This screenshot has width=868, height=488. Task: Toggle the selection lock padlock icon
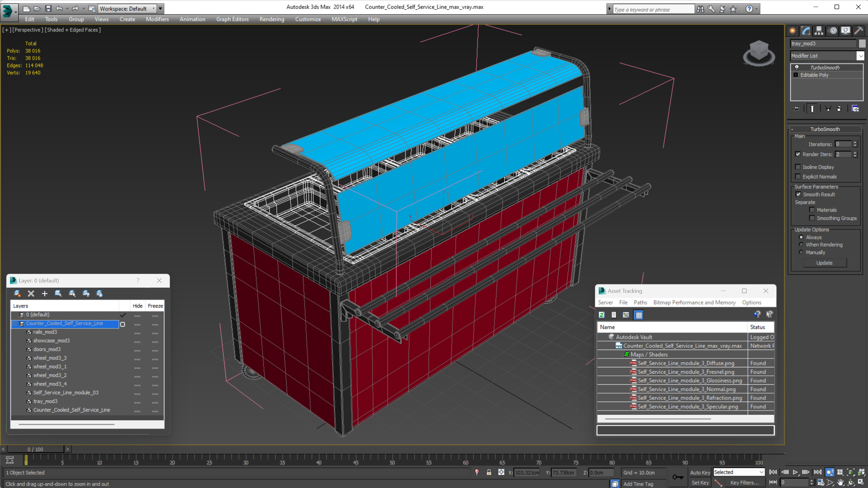click(x=489, y=472)
